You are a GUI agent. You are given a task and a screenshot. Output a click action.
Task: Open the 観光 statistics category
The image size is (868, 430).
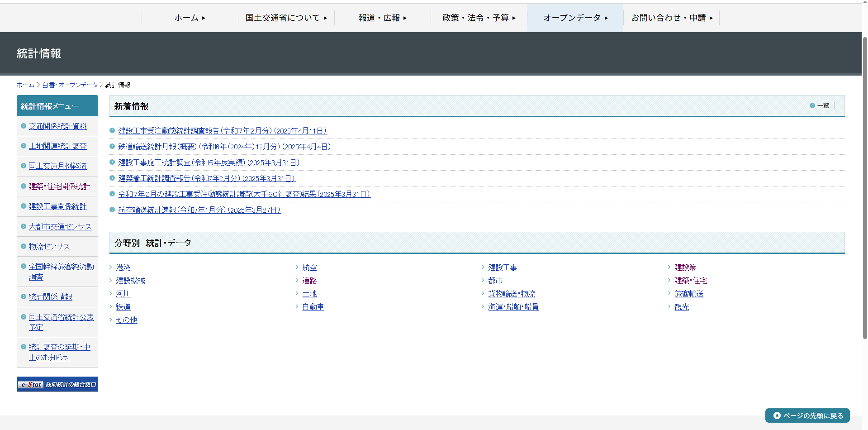click(681, 306)
